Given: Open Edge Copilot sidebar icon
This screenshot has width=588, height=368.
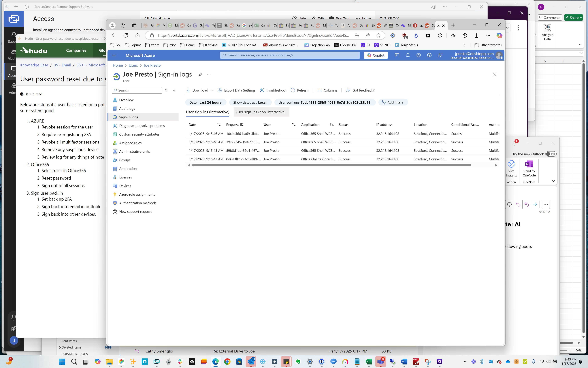Looking at the screenshot, I should 499,36.
